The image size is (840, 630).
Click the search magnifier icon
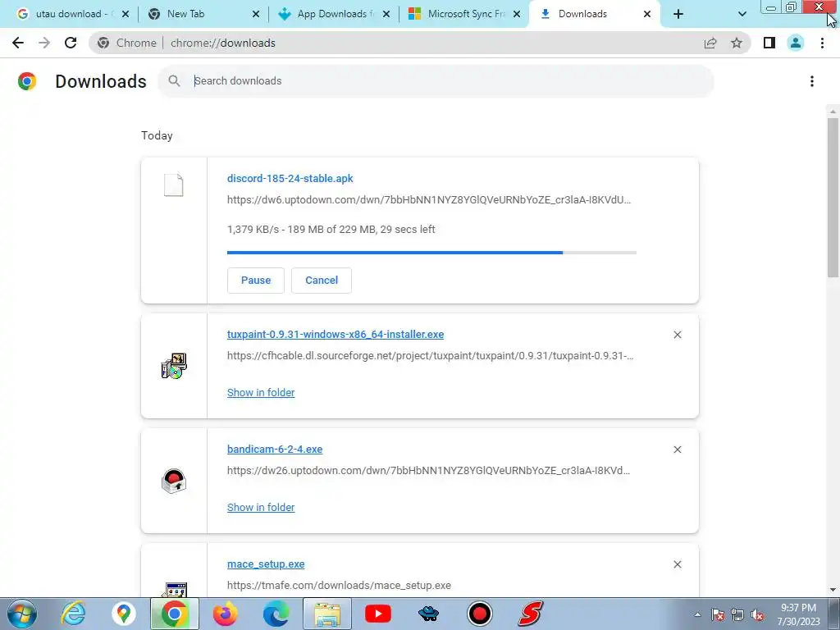click(174, 81)
